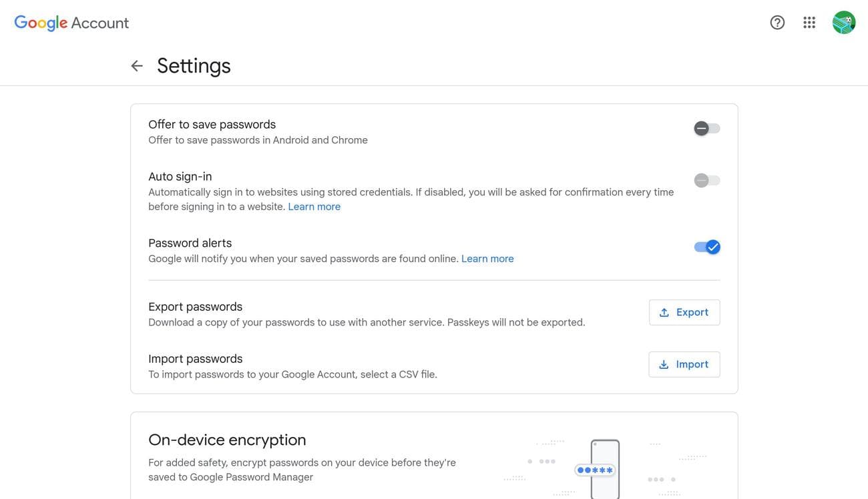This screenshot has height=499, width=868.
Task: Open the Account menu item
Action: coord(99,21)
